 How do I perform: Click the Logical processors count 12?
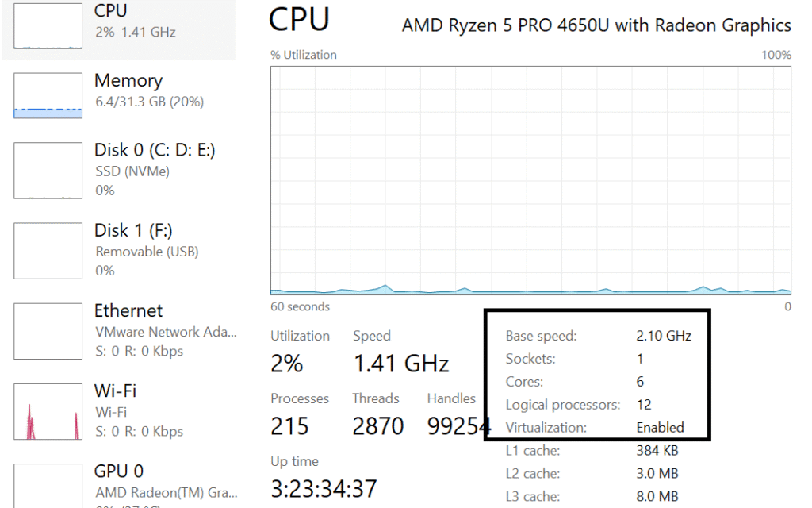pyautogui.click(x=644, y=405)
